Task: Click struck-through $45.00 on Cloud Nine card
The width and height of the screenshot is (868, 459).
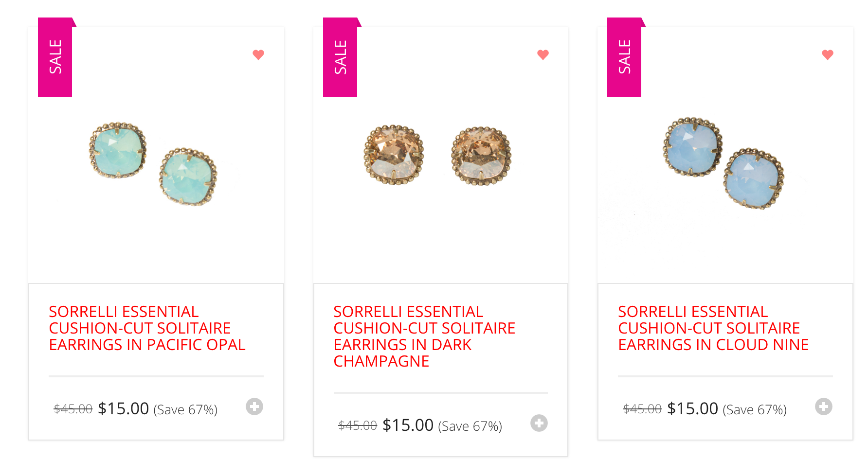Action: (642, 409)
